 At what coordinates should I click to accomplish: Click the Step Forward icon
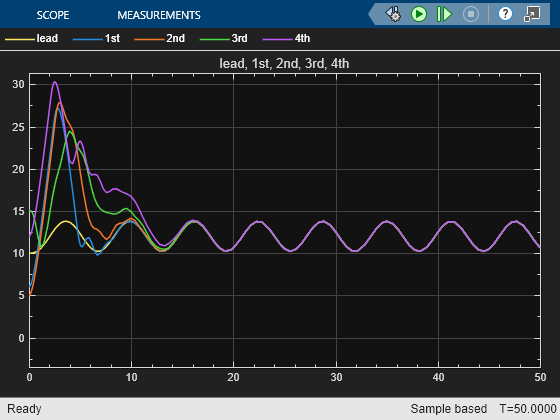pyautogui.click(x=444, y=14)
